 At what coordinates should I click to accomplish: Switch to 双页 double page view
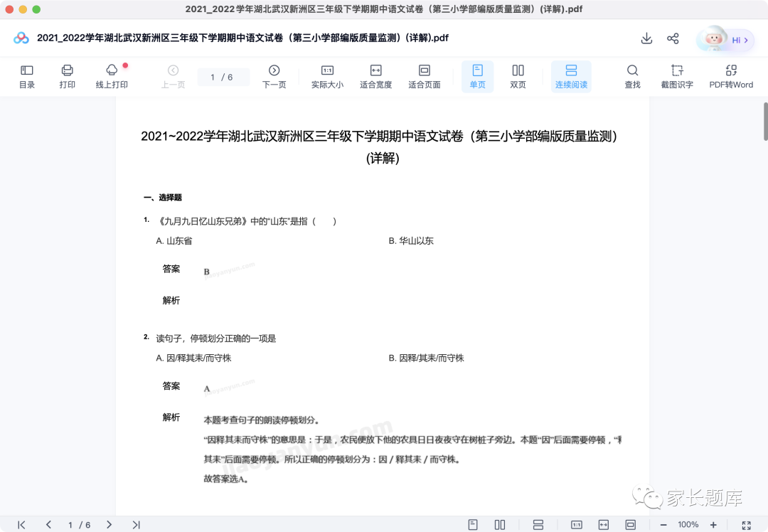point(518,77)
